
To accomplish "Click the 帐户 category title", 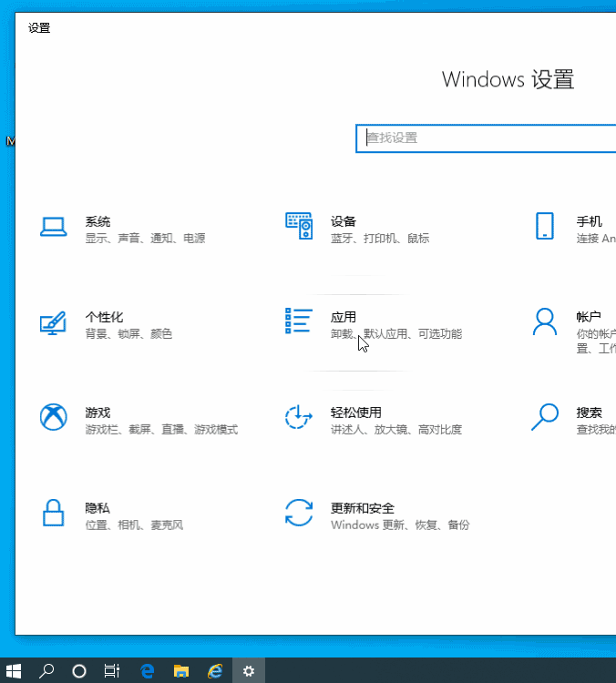I will [x=589, y=317].
